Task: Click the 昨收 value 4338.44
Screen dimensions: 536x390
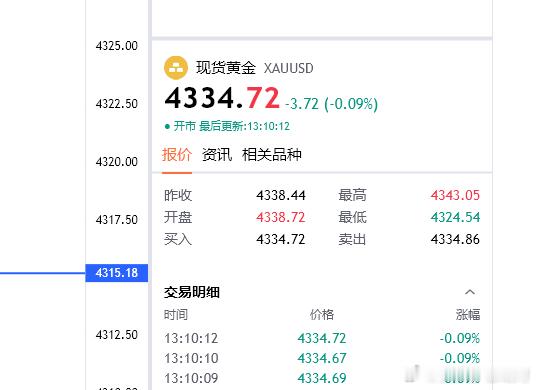Action: 281,196
